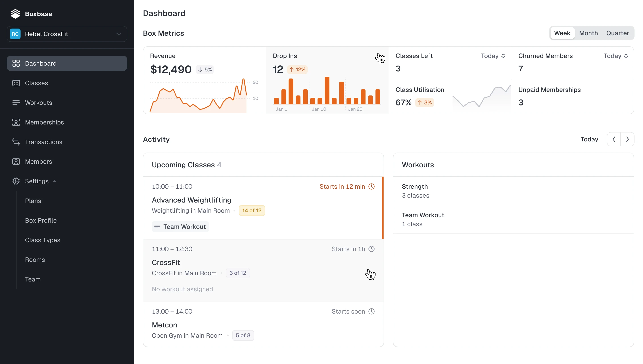
Task: Open the Advanced Weightlifting class entry
Action: pos(191,200)
